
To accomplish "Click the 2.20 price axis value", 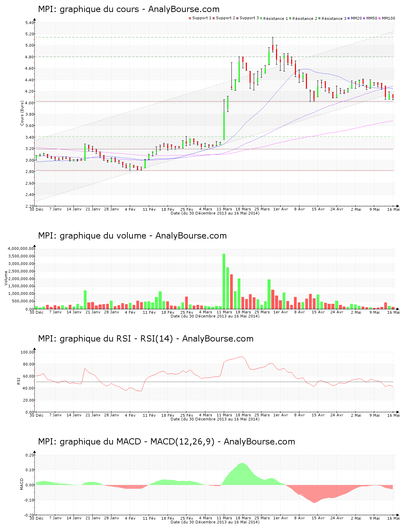I will pyautogui.click(x=30, y=206).
